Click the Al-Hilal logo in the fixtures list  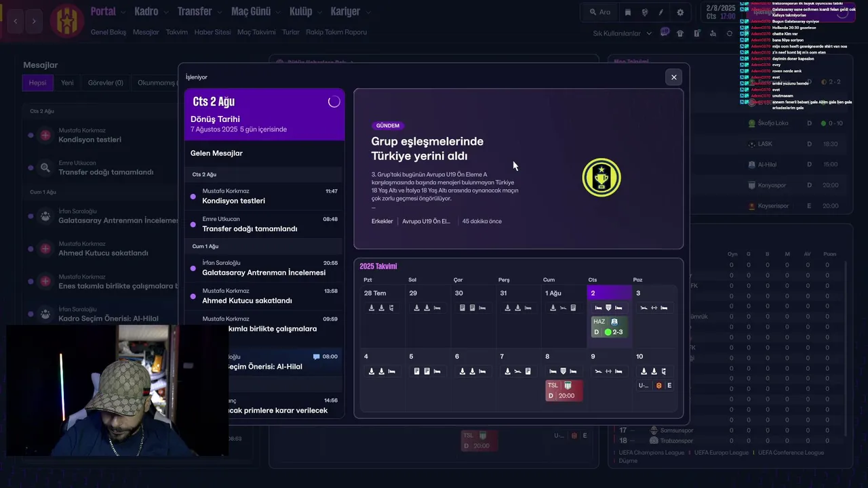point(751,165)
